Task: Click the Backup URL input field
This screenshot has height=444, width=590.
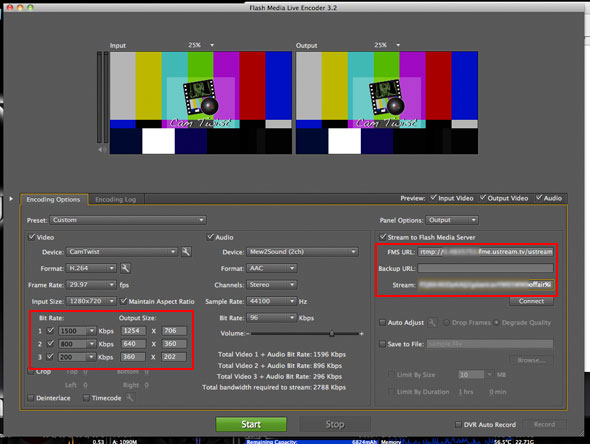Action: pyautogui.click(x=486, y=268)
